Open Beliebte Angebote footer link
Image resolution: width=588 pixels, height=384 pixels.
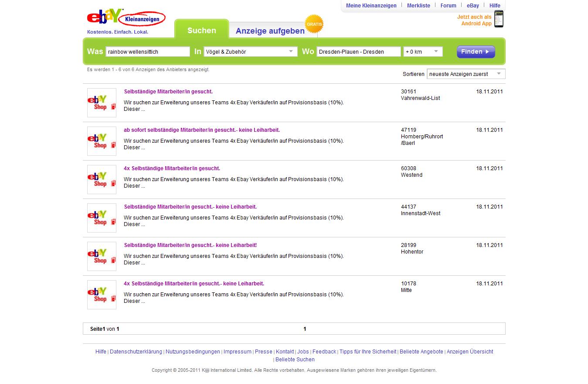coord(421,352)
